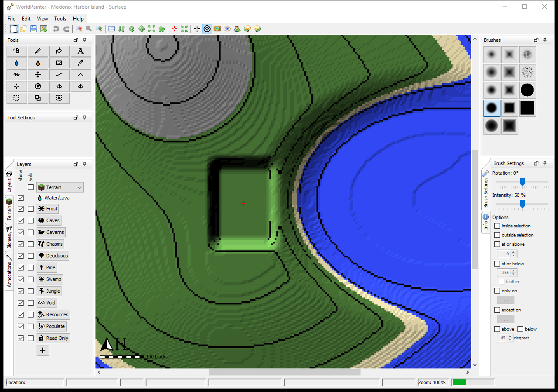Open the Tools menu

click(x=60, y=19)
